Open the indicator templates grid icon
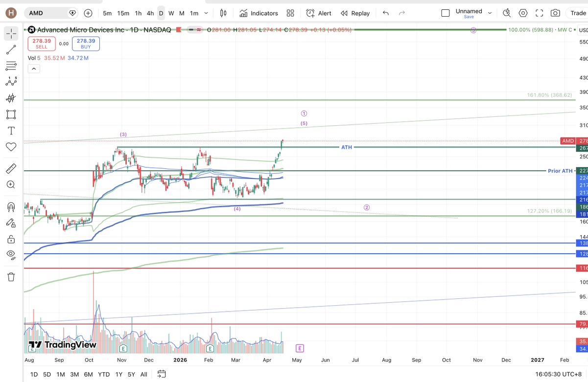Image resolution: width=588 pixels, height=382 pixels. (x=290, y=13)
